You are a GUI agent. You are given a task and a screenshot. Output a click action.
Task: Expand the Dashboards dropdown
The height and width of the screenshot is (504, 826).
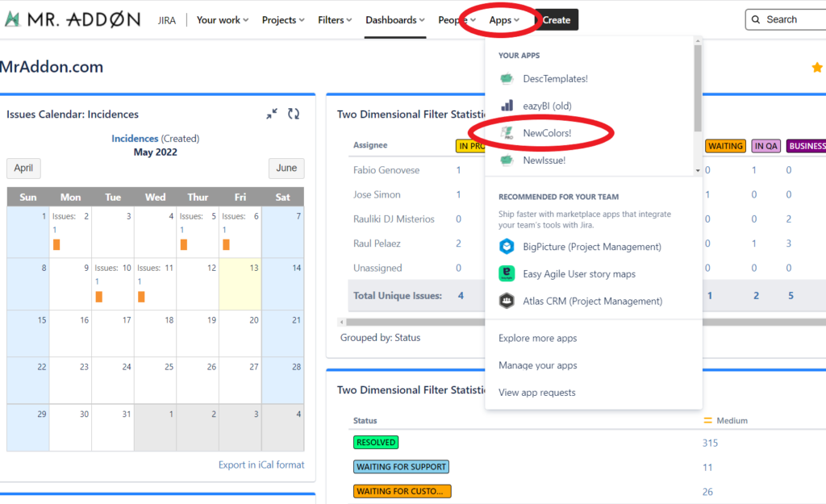[x=394, y=19]
